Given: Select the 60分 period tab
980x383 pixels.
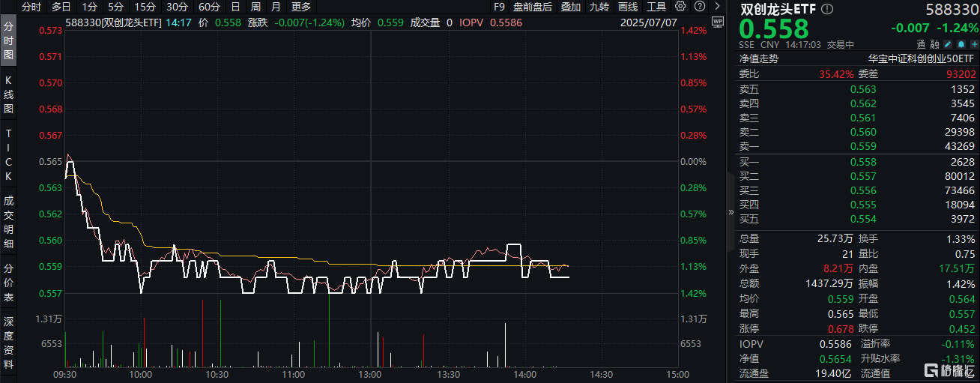Looking at the screenshot, I should tap(209, 7).
